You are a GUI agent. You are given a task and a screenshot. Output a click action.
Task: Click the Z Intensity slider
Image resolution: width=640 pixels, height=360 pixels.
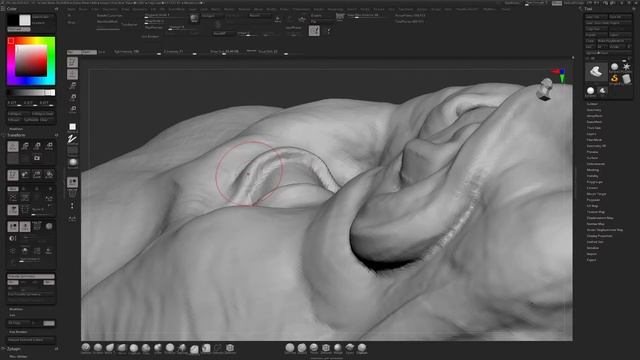[x=180, y=52]
